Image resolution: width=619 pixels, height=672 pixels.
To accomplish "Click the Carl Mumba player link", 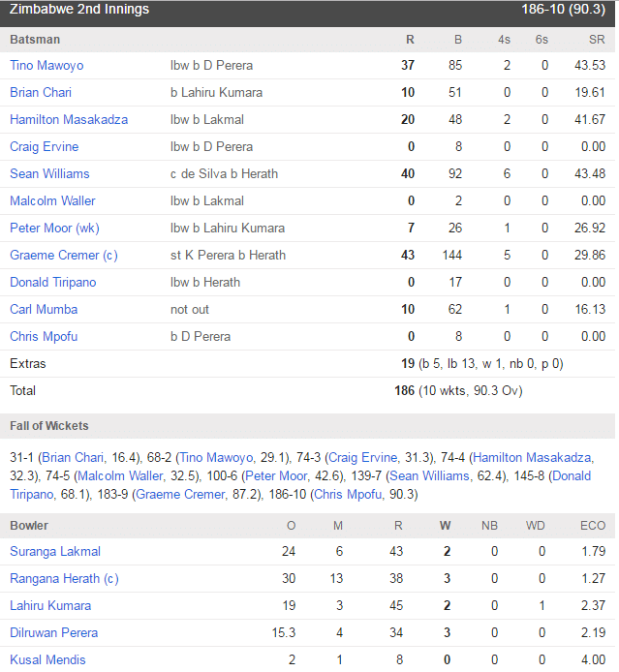I will coord(44,309).
